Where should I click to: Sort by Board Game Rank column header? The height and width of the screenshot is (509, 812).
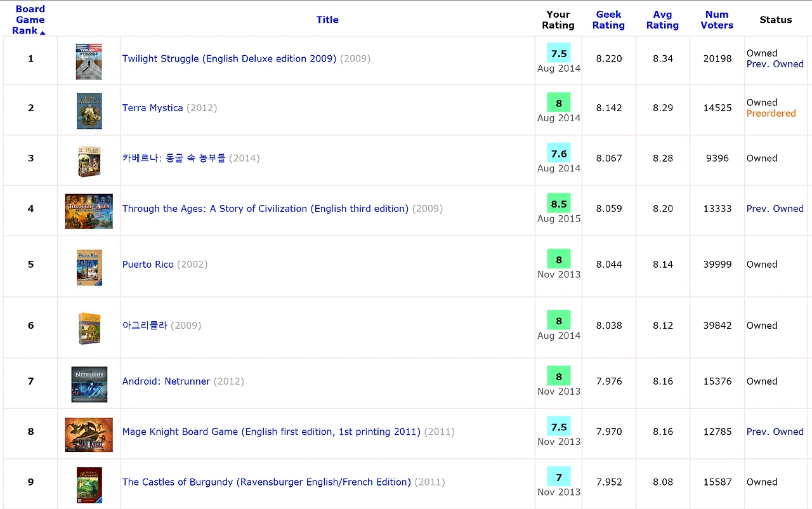[x=30, y=20]
